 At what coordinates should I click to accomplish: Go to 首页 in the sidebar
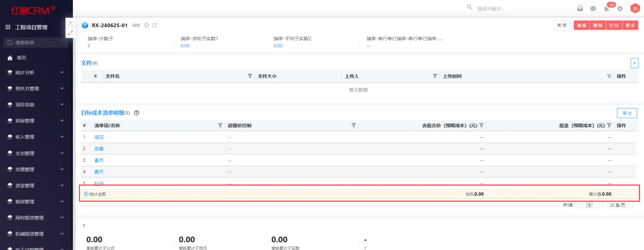click(x=21, y=57)
